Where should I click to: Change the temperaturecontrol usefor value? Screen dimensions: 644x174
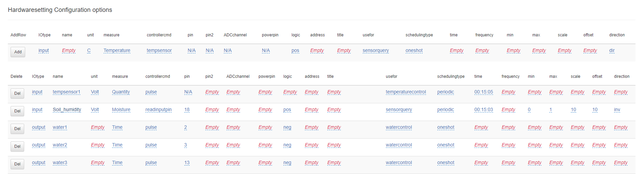406,92
